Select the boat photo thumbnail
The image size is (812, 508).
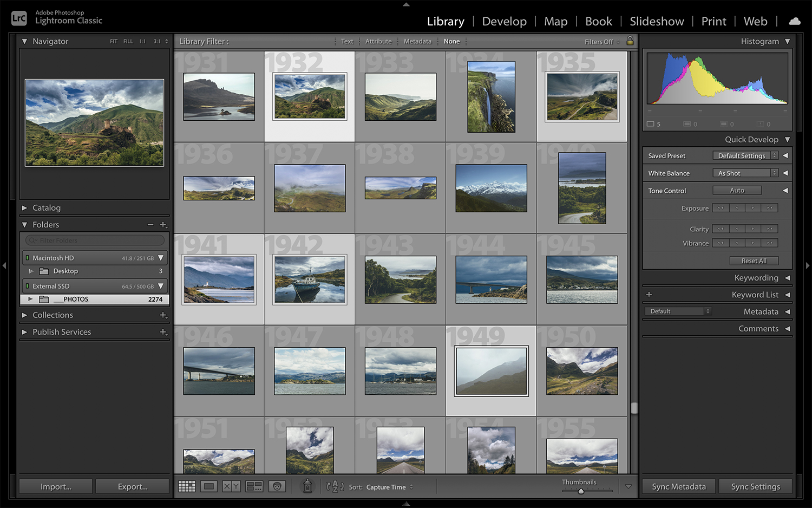click(x=309, y=279)
